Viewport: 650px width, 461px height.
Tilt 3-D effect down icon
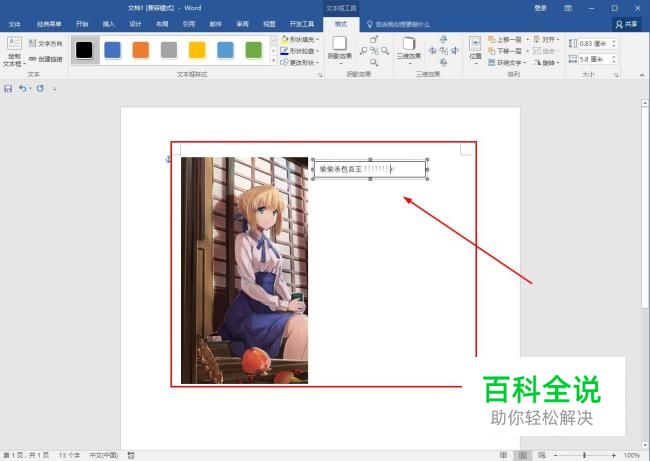point(444,63)
